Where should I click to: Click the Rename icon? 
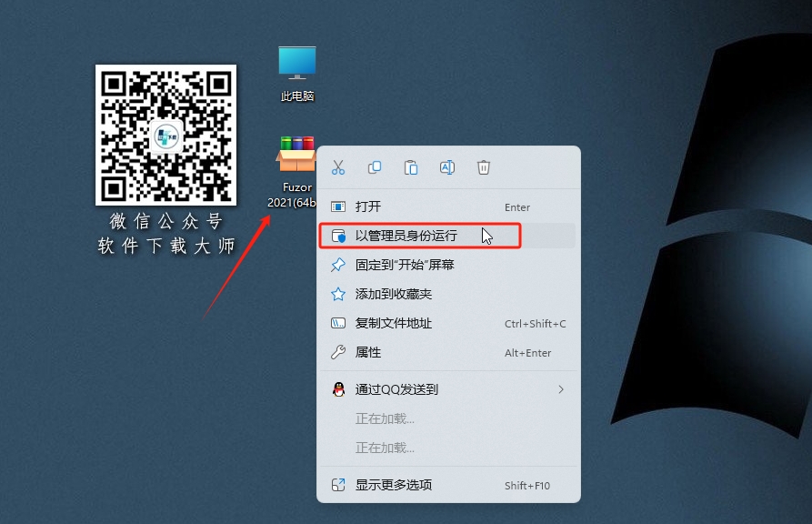(x=446, y=167)
